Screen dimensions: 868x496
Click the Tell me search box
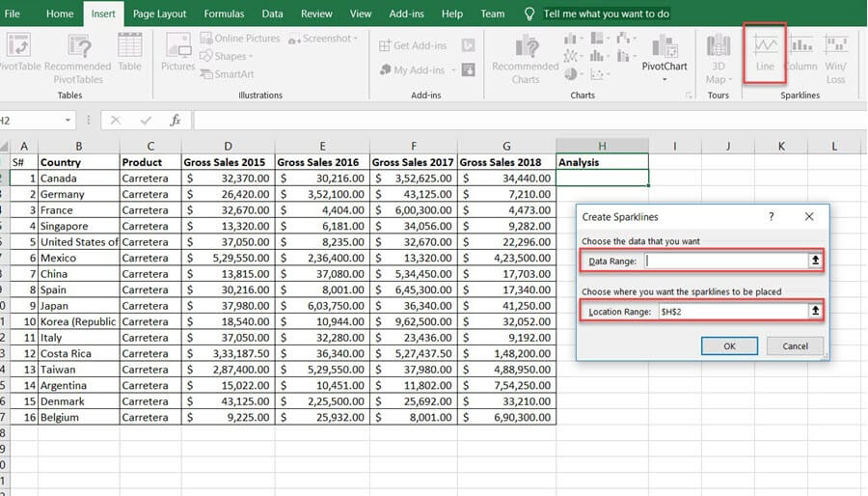point(606,14)
